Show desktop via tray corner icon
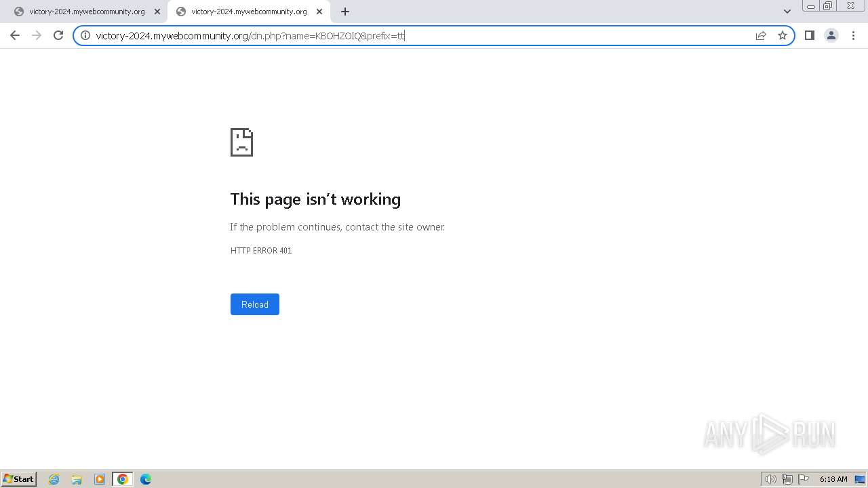868x488 pixels. point(860,479)
